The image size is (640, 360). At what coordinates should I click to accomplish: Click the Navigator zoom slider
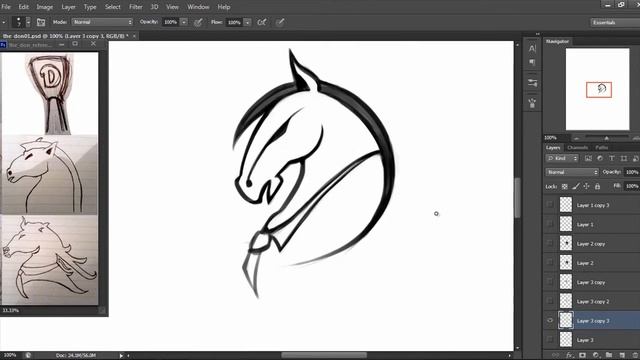(606, 138)
